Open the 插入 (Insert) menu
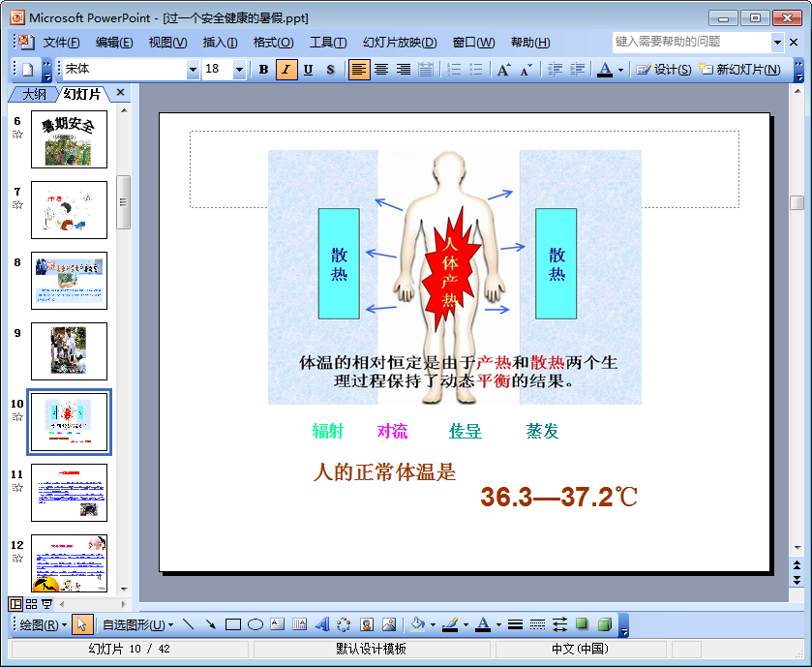 click(220, 43)
